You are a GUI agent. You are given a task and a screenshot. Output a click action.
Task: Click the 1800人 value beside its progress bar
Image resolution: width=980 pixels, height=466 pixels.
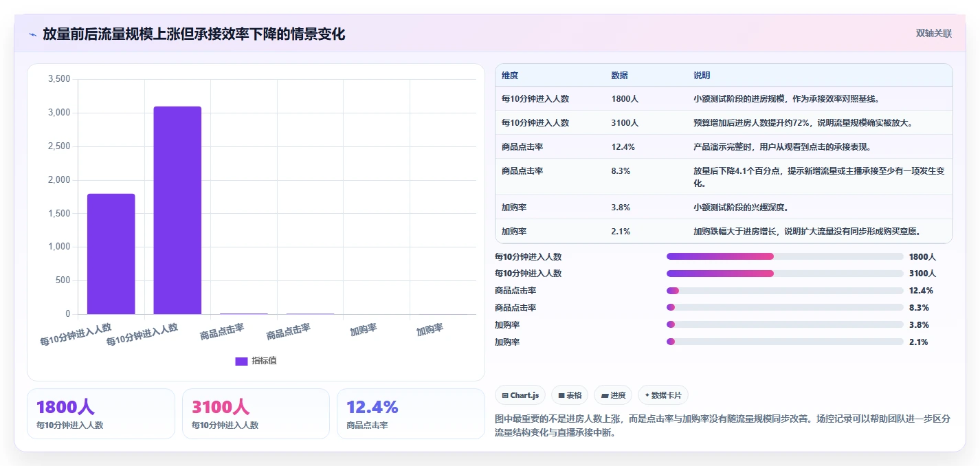point(922,256)
